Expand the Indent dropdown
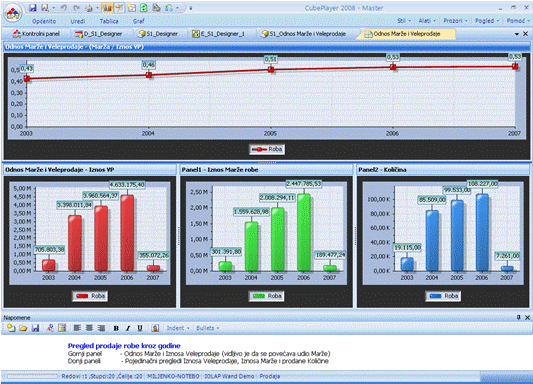 coord(178,328)
